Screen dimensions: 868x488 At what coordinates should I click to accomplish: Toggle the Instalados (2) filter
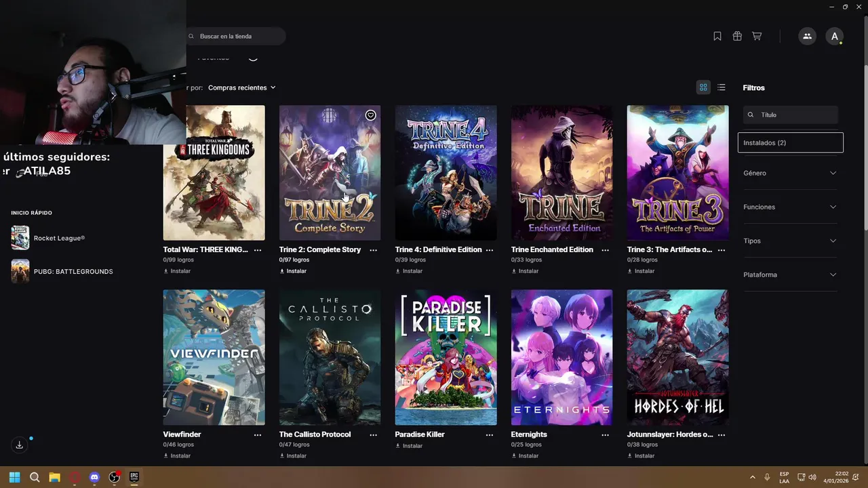coord(791,143)
